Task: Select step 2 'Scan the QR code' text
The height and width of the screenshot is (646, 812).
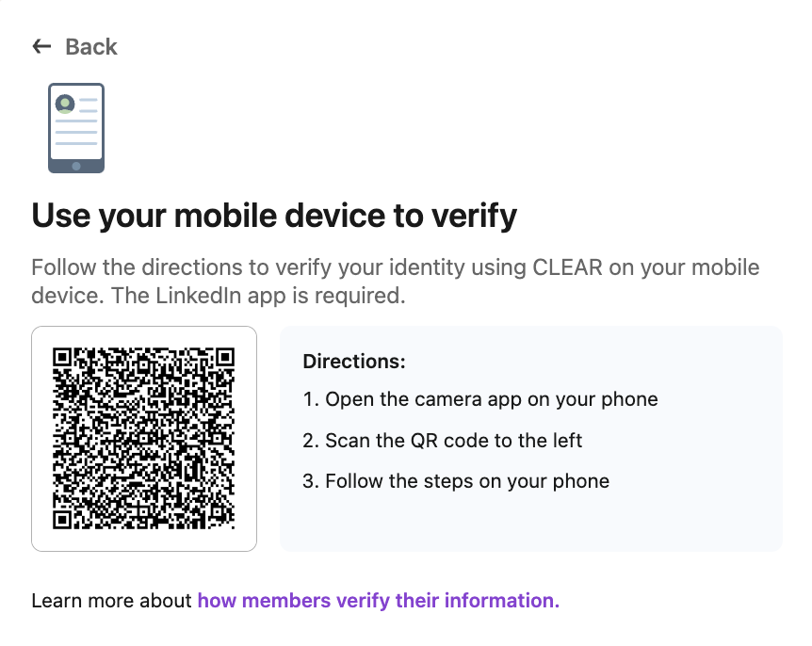Action: (x=443, y=441)
